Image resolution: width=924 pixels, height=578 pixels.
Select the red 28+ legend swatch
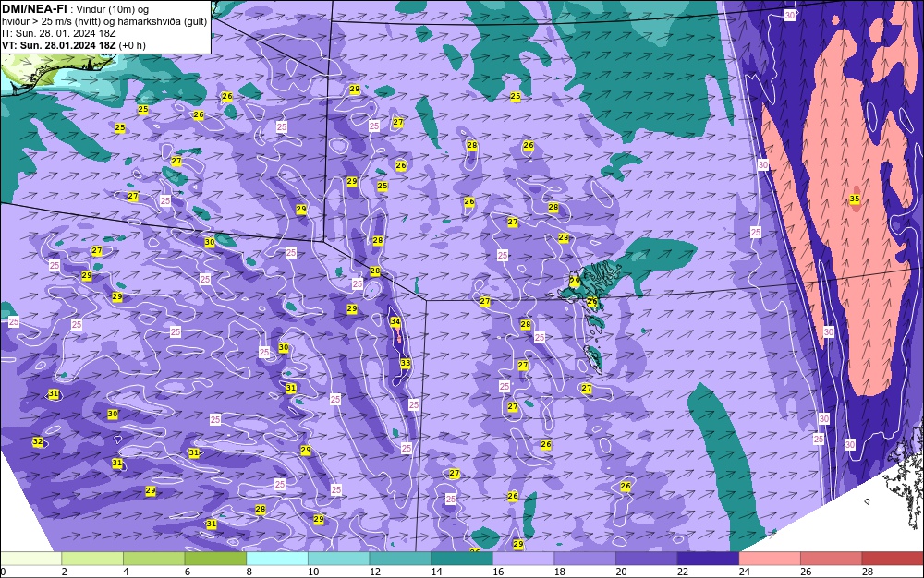click(893, 559)
